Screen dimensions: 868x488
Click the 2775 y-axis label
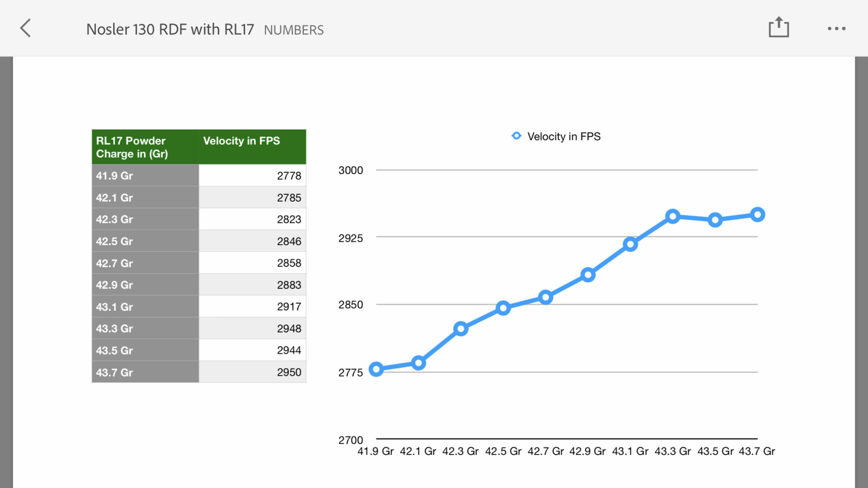click(x=351, y=373)
